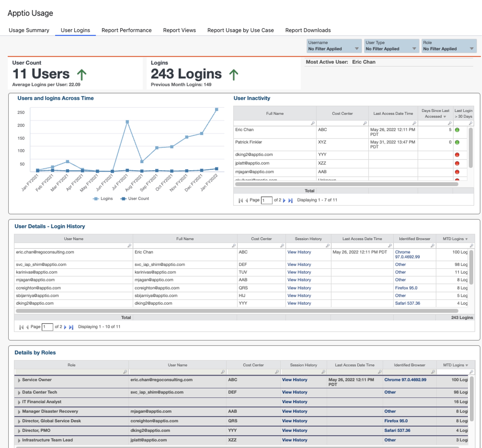
Task: Click page number field in User Inactivity
Action: (x=267, y=200)
